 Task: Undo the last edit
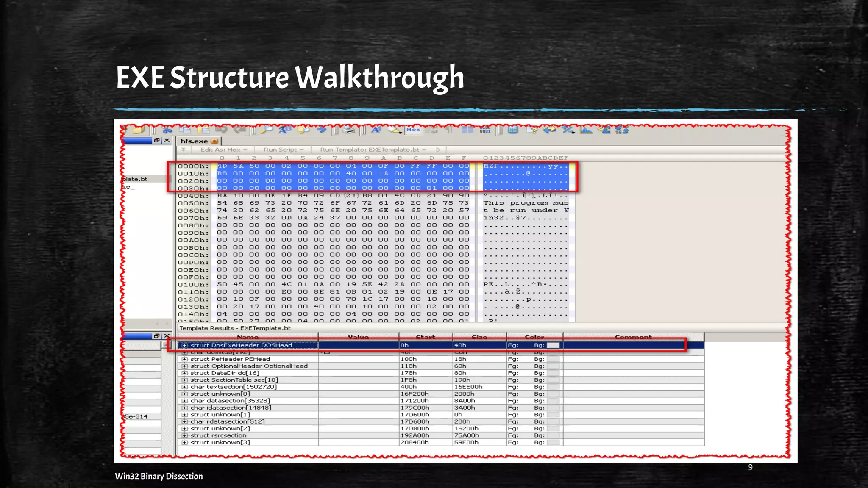[222, 130]
